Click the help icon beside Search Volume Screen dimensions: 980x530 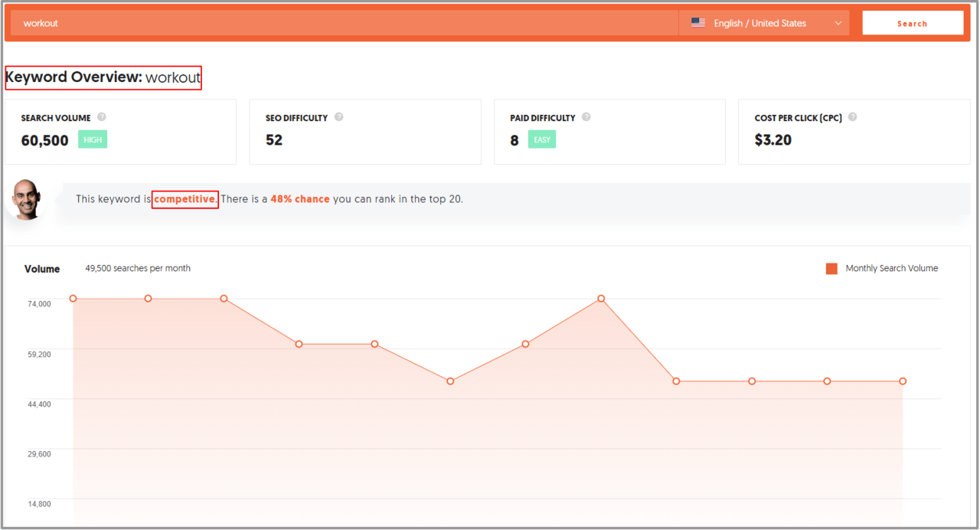tap(102, 117)
